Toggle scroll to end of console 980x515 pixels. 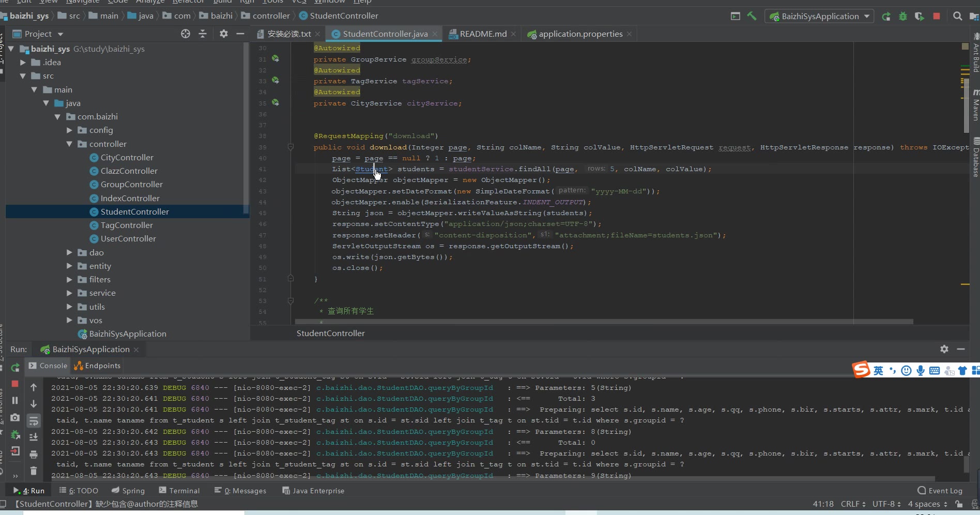coord(34,437)
